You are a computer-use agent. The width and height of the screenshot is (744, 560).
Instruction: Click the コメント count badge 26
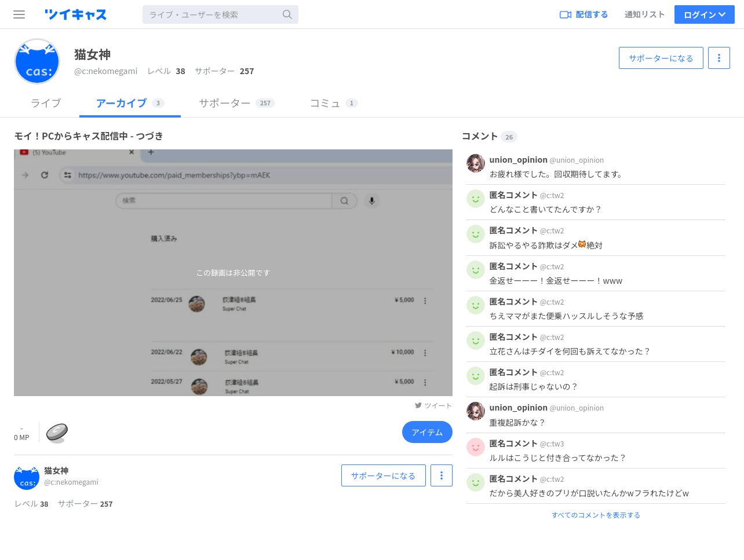(509, 137)
